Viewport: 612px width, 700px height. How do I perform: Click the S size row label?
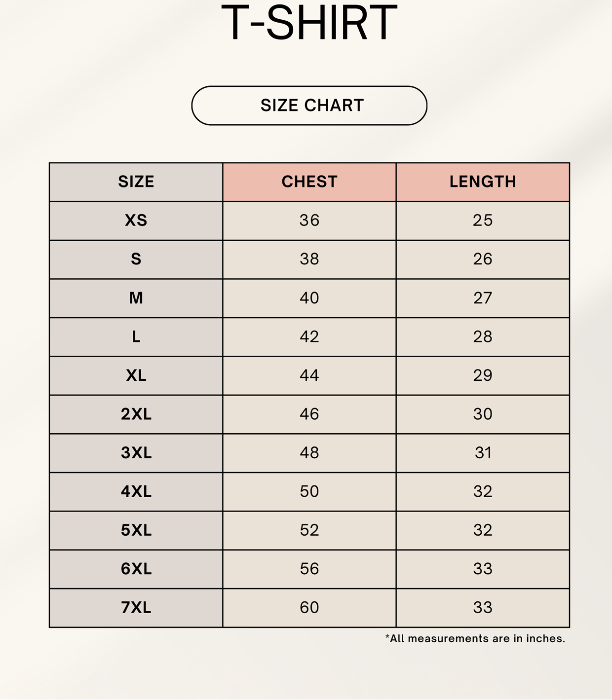136,259
